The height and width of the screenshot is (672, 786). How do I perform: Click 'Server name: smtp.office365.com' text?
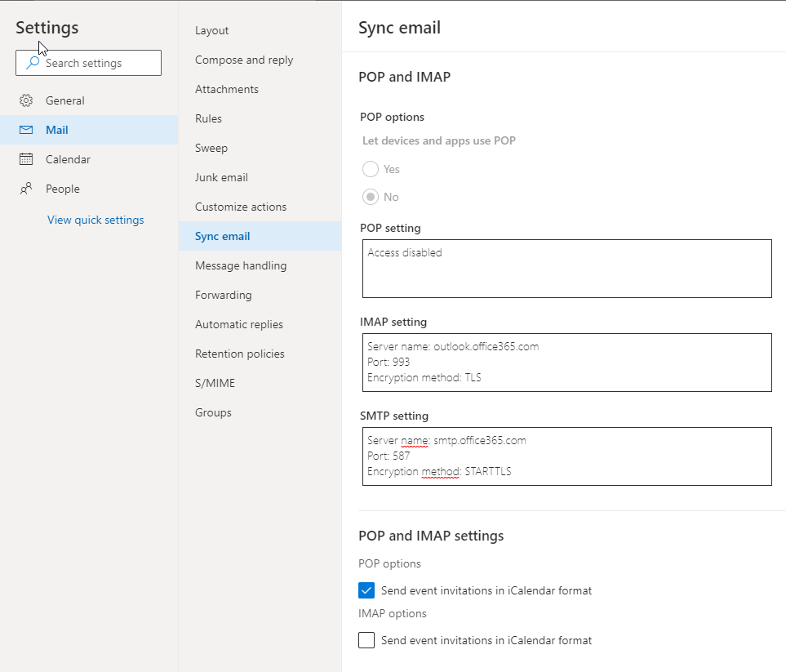446,440
